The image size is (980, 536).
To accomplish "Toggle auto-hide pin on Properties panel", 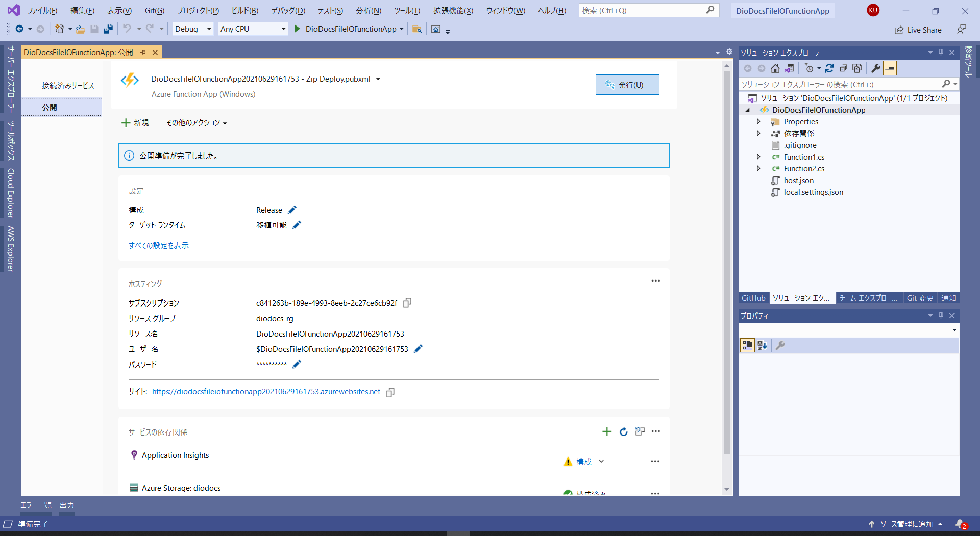I will tap(941, 316).
